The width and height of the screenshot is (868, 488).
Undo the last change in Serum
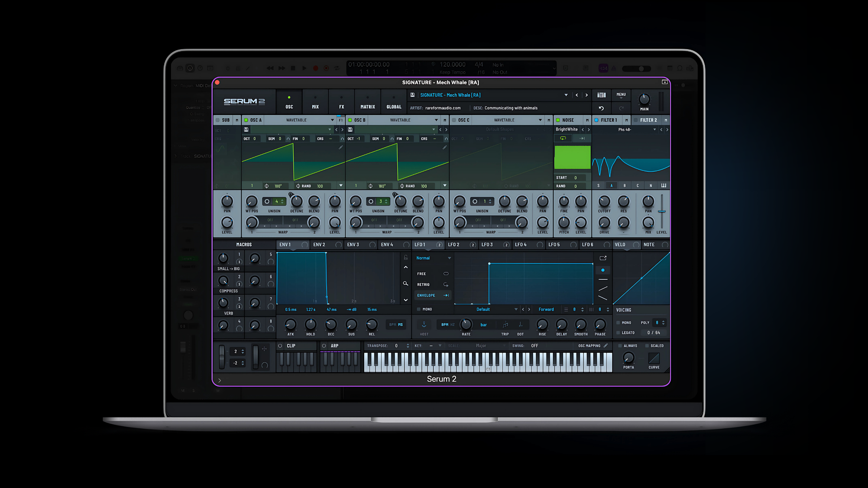pyautogui.click(x=601, y=108)
